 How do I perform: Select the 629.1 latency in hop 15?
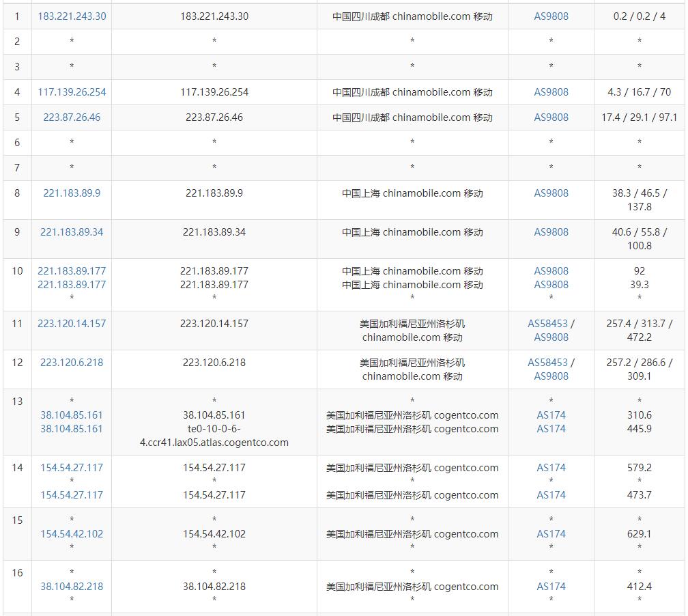click(640, 534)
